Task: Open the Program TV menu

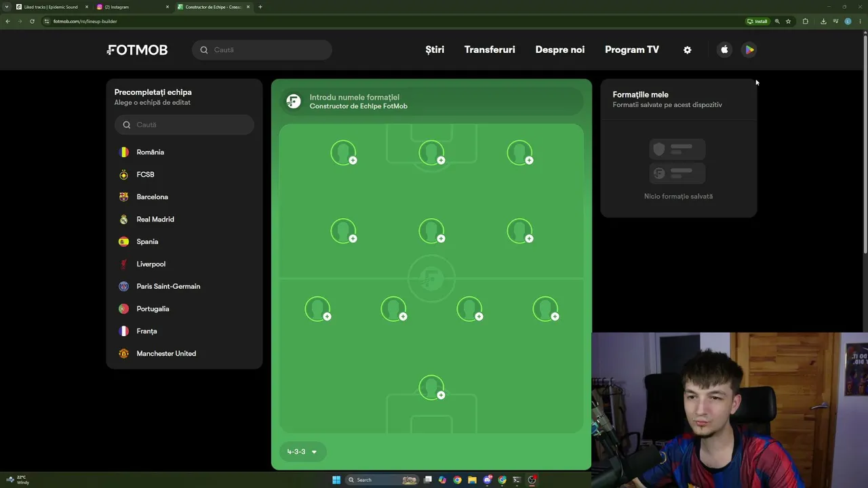Action: pos(632,49)
